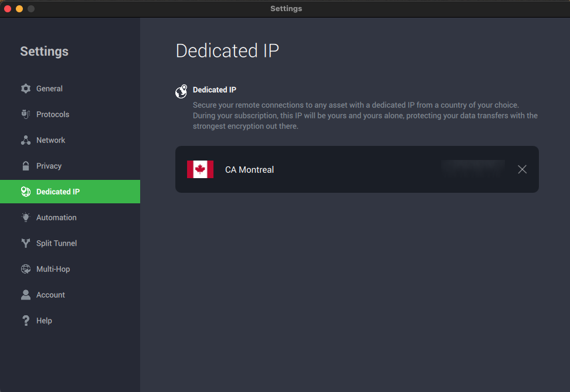Image resolution: width=570 pixels, height=392 pixels.
Task: Select the Split Tunnel fork icon
Action: coord(25,243)
